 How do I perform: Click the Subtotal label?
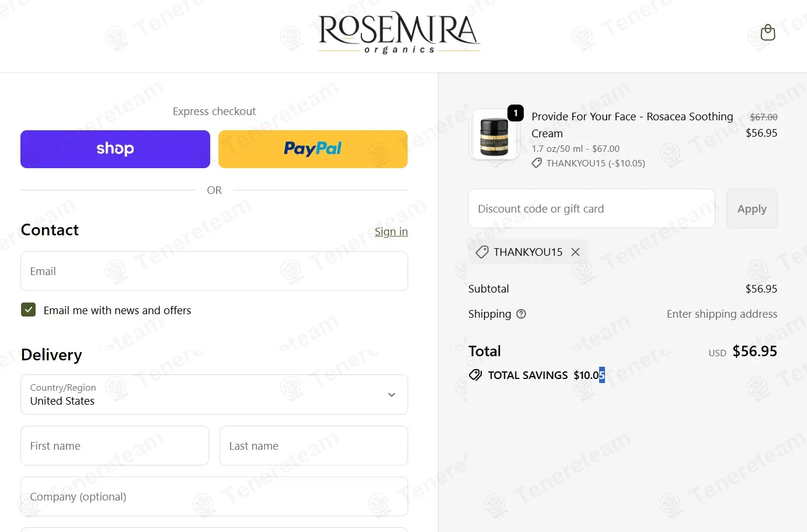point(489,288)
